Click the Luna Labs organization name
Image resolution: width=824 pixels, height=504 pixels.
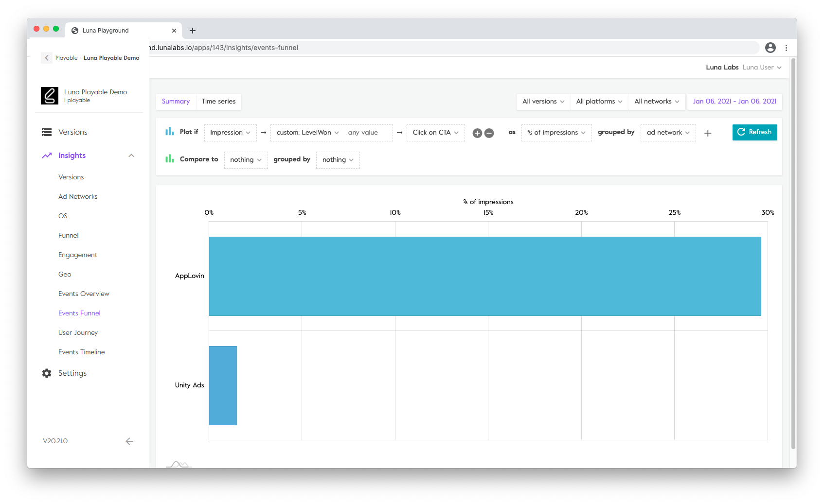tap(722, 68)
